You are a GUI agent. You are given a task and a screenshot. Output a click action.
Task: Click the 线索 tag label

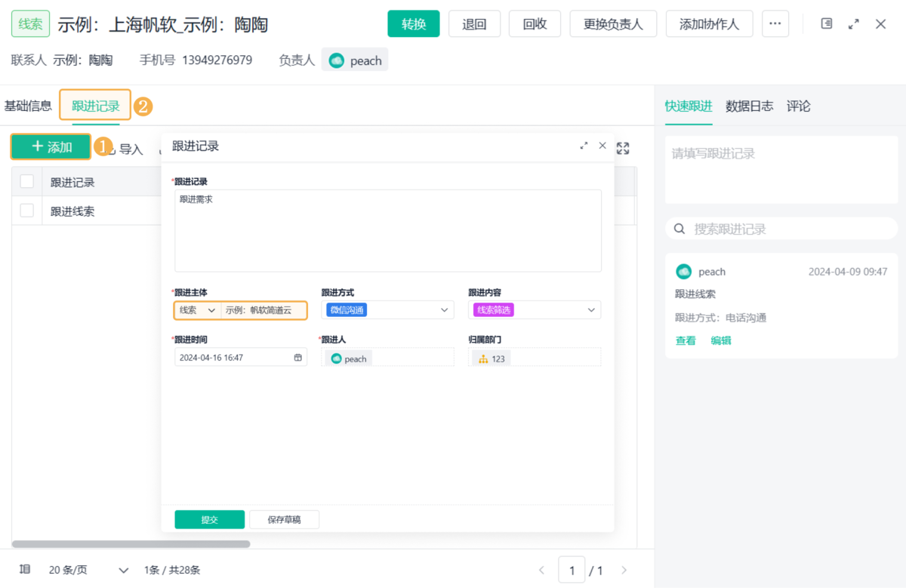point(30,24)
